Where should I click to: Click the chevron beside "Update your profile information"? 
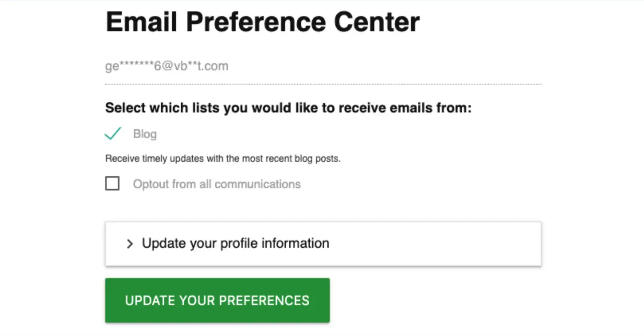click(x=130, y=243)
